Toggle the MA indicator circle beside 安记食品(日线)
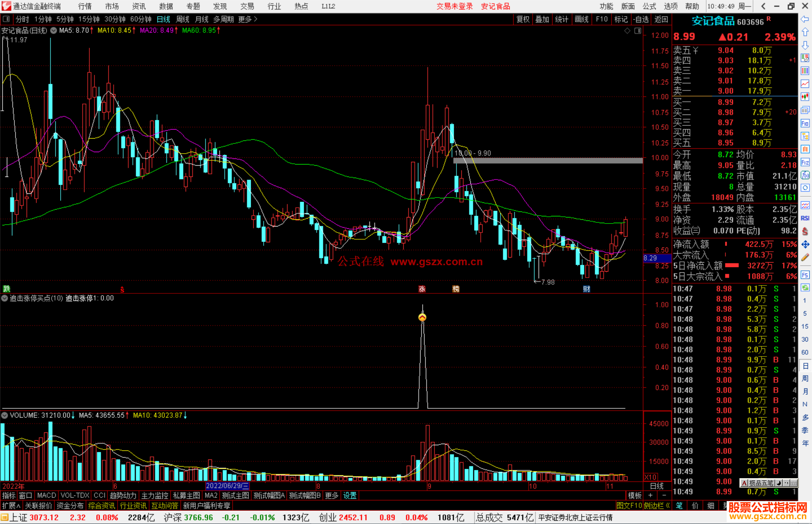Screen dimensions: 812x524 pyautogui.click(x=54, y=30)
